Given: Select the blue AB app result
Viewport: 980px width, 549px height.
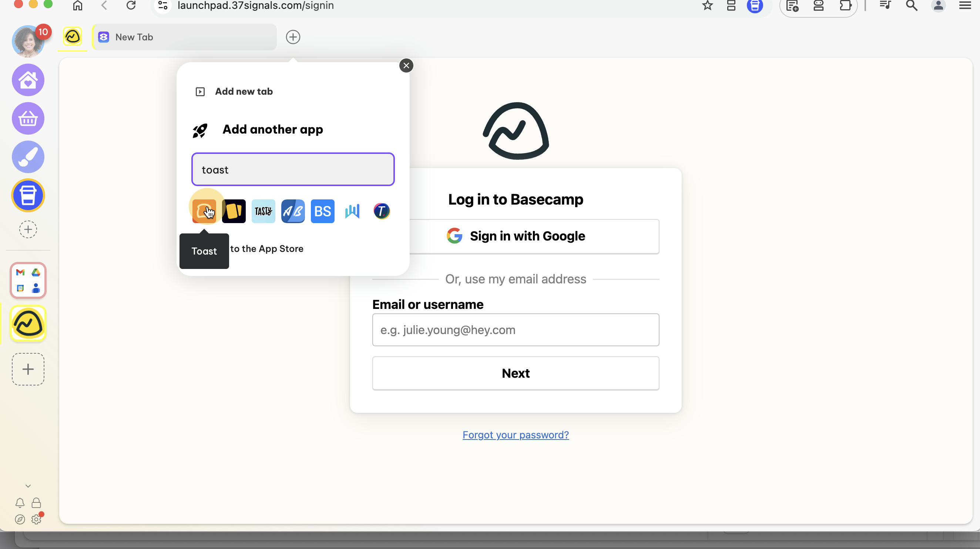Looking at the screenshot, I should click(293, 211).
